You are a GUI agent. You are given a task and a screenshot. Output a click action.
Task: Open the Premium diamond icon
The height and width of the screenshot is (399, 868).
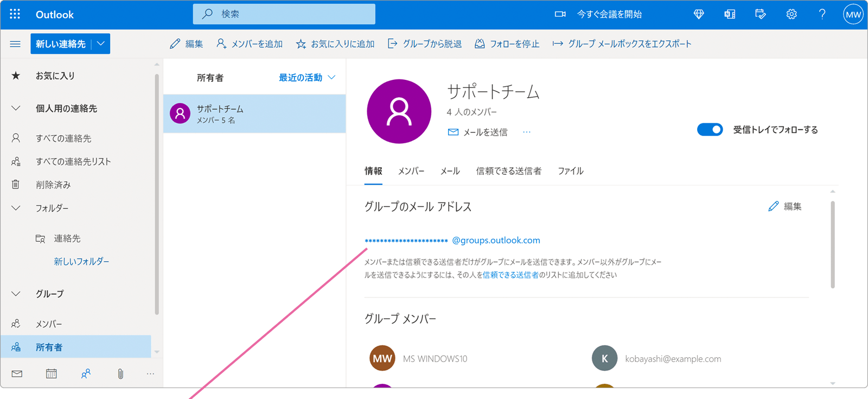click(699, 15)
